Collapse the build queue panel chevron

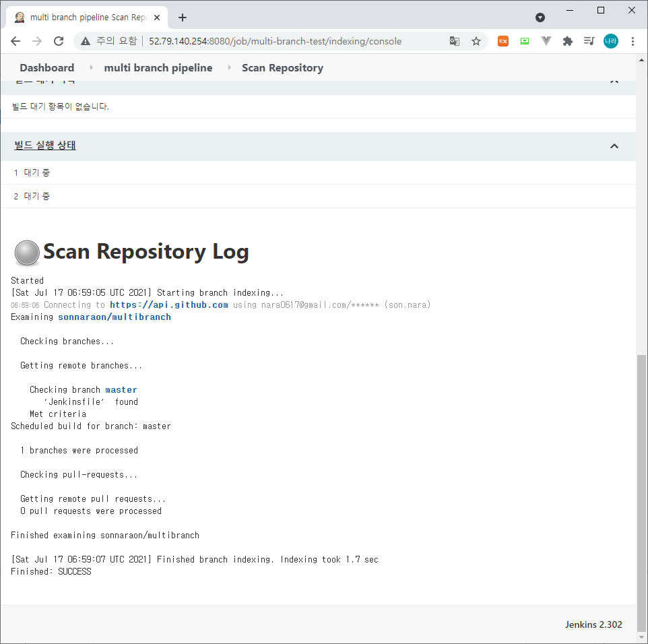coord(614,82)
